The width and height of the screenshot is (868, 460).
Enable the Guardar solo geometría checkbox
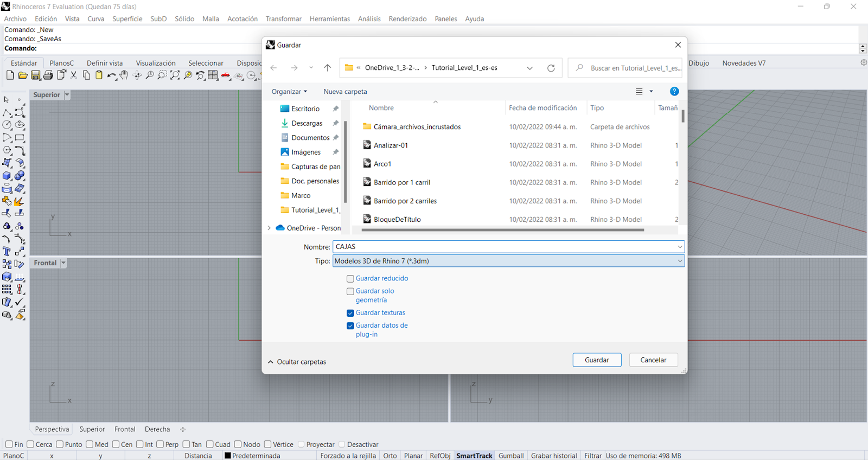pyautogui.click(x=350, y=291)
